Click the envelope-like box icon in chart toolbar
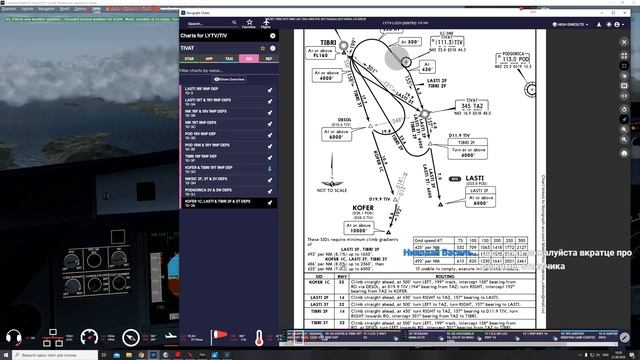The width and height of the screenshot is (640, 360). (x=624, y=86)
